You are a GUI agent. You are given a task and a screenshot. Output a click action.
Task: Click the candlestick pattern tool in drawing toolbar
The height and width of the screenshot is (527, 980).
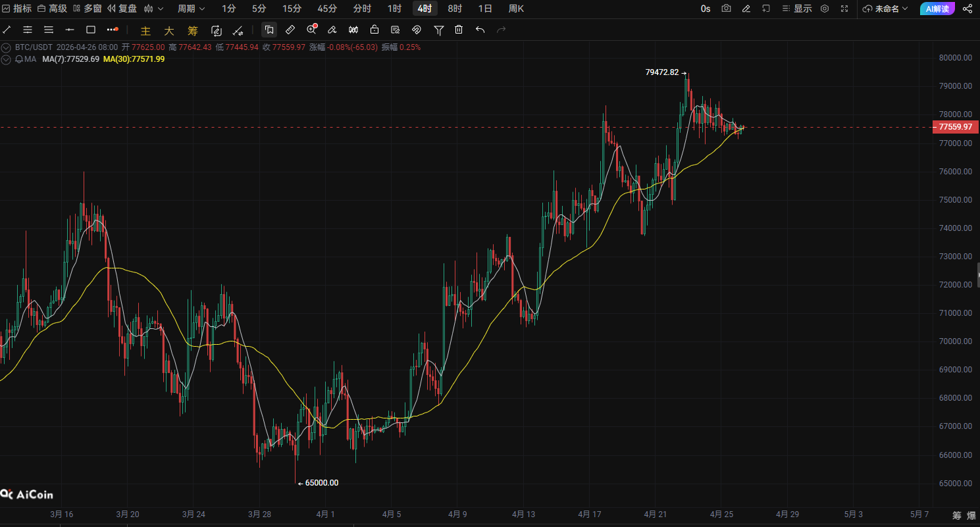(353, 30)
